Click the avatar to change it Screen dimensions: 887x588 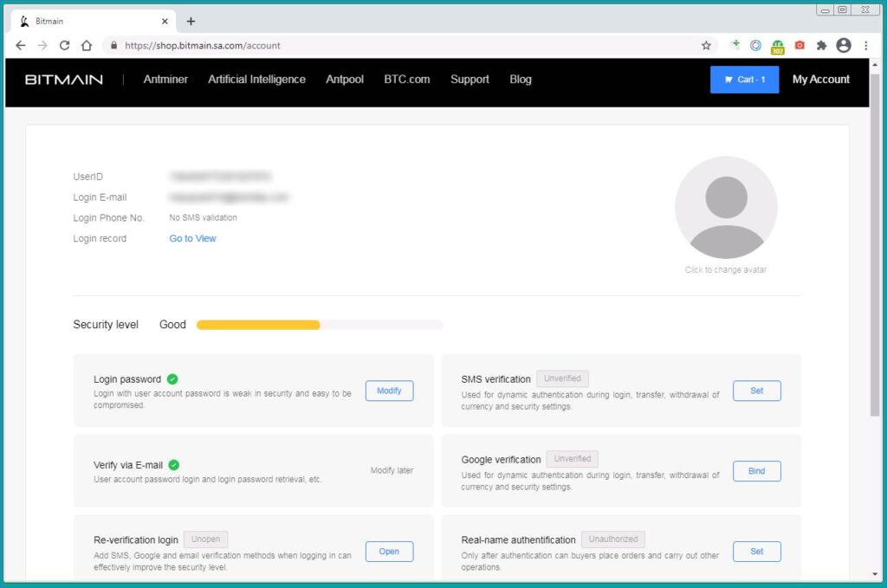pyautogui.click(x=726, y=208)
